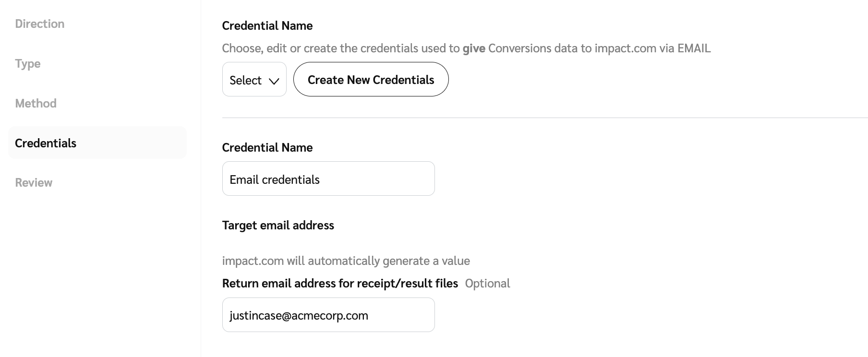868x357 pixels.
Task: Click the top Credential Name heading
Action: click(x=267, y=26)
